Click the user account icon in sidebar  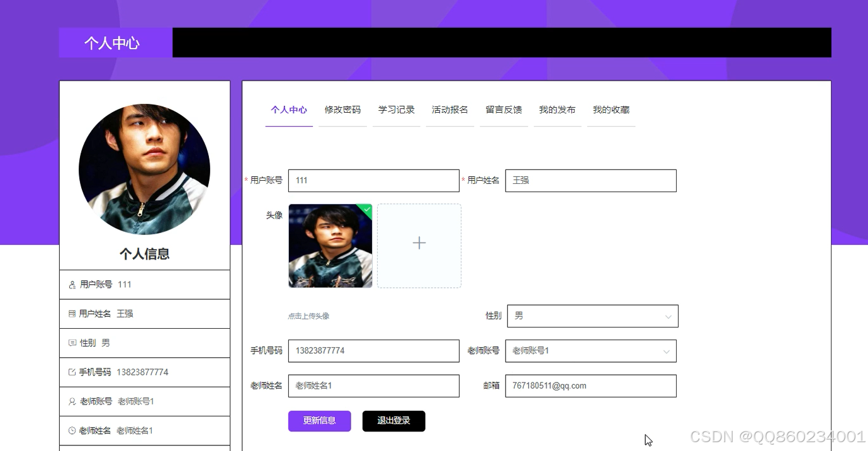click(x=72, y=285)
